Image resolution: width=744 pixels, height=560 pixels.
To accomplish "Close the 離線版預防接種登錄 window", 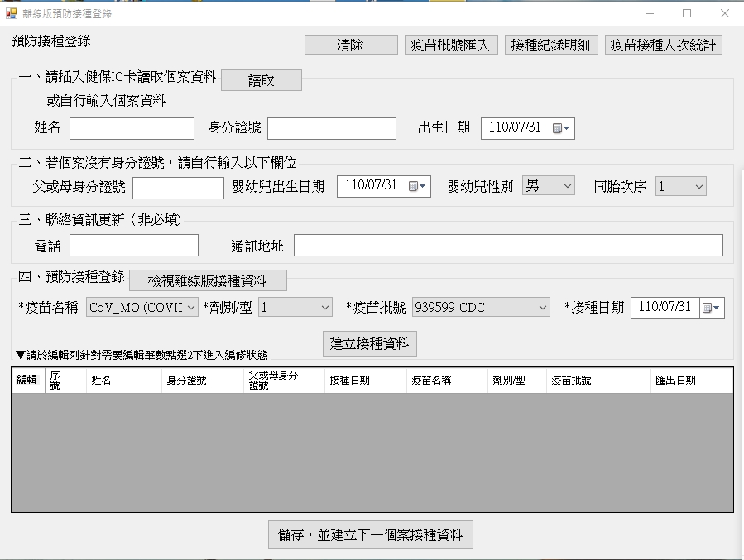I will pyautogui.click(x=724, y=13).
